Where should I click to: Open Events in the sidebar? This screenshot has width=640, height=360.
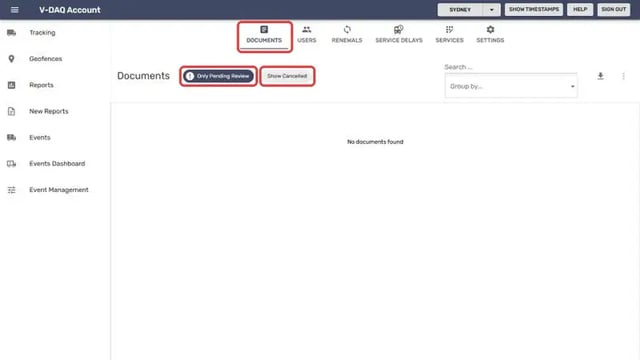point(55,138)
